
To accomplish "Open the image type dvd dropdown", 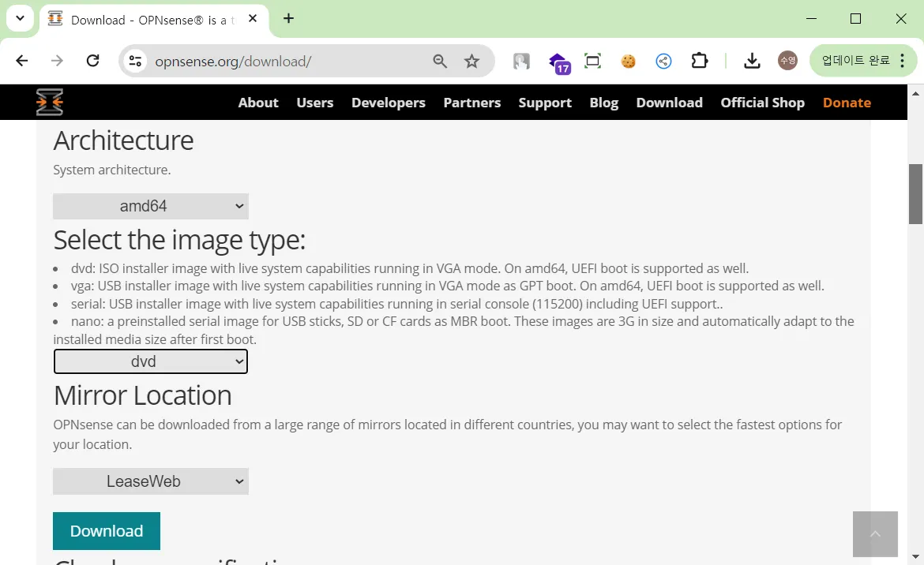I will 151,361.
